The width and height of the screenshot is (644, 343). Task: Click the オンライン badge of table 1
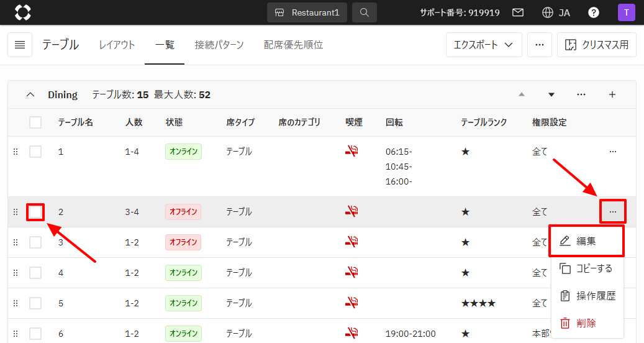click(x=184, y=152)
